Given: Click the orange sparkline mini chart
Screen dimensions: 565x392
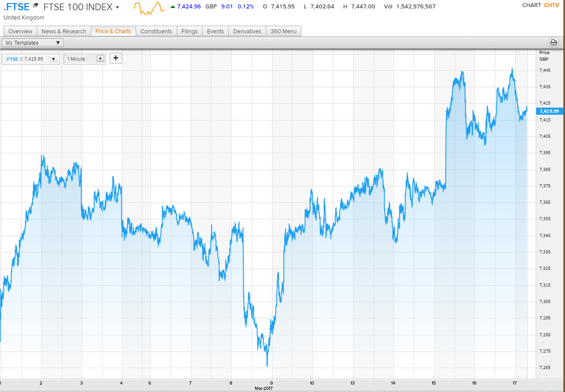Looking at the screenshot, I should coord(149,8).
